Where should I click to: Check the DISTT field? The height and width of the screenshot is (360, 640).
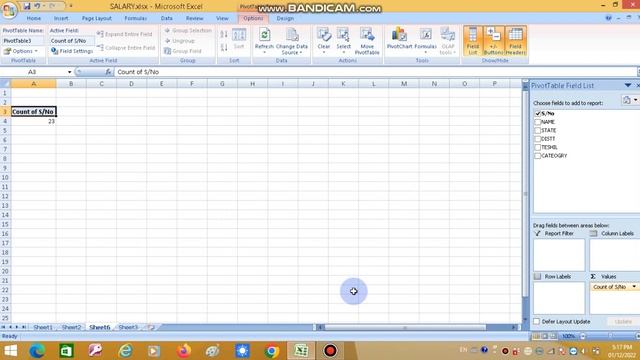coord(538,139)
